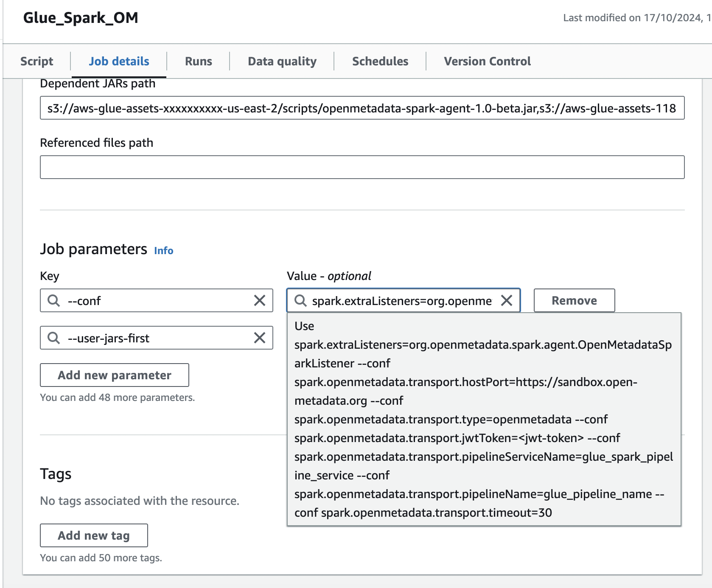Select the Version Control tab
The width and height of the screenshot is (712, 588).
coord(487,61)
